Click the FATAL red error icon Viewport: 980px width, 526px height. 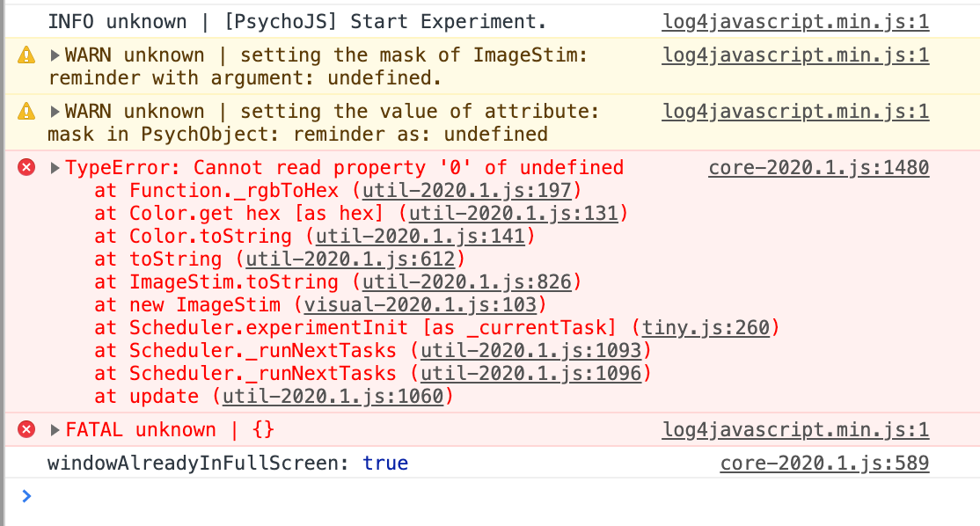pos(26,429)
